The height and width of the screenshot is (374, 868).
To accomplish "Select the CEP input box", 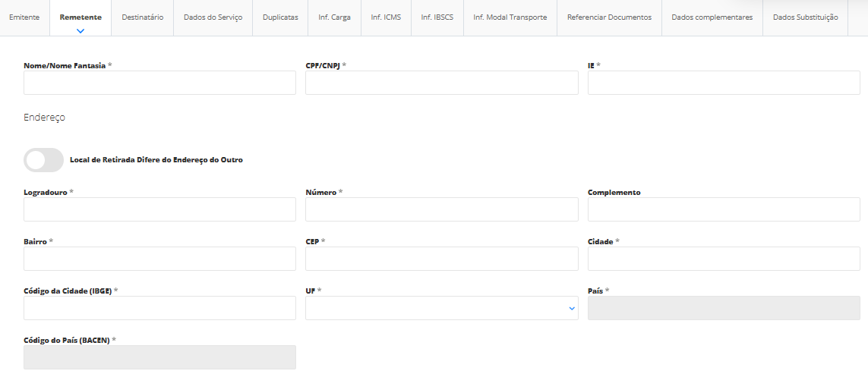I will (441, 259).
